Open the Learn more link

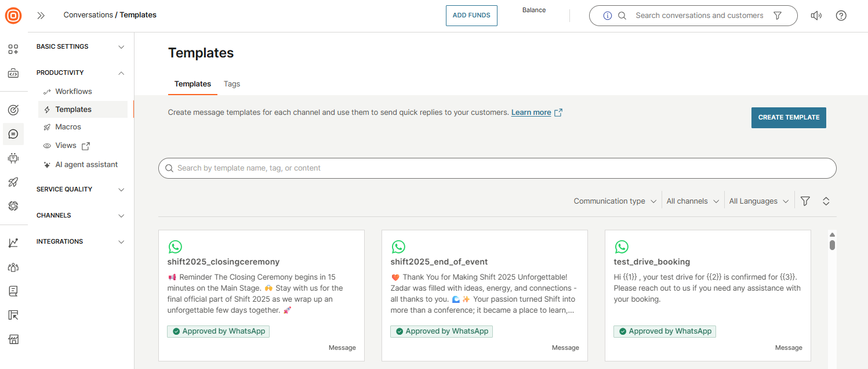pos(531,113)
